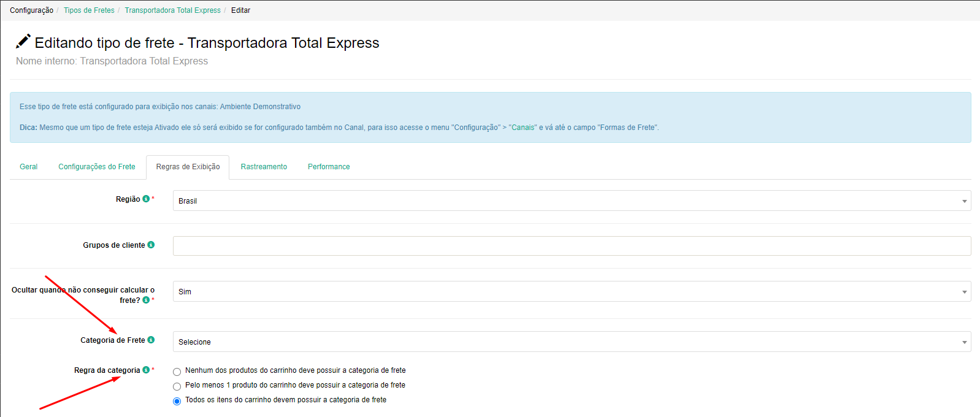Click the Configuração breadcrumb item

31,10
